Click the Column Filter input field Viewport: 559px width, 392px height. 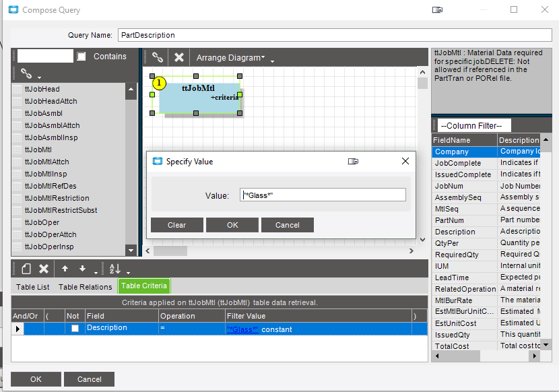click(474, 125)
